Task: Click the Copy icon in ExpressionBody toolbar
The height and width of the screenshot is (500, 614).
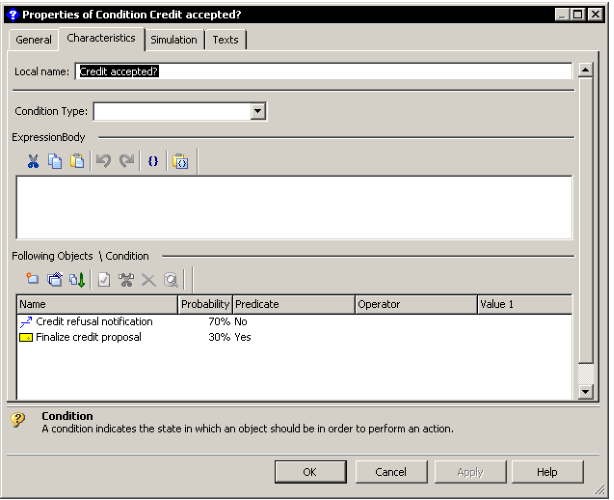Action: [x=55, y=161]
